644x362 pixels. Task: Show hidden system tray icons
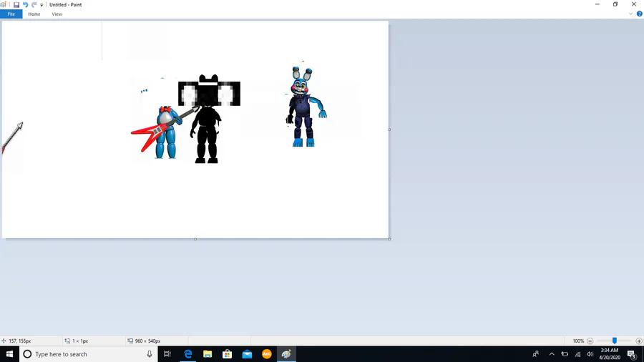(552, 354)
